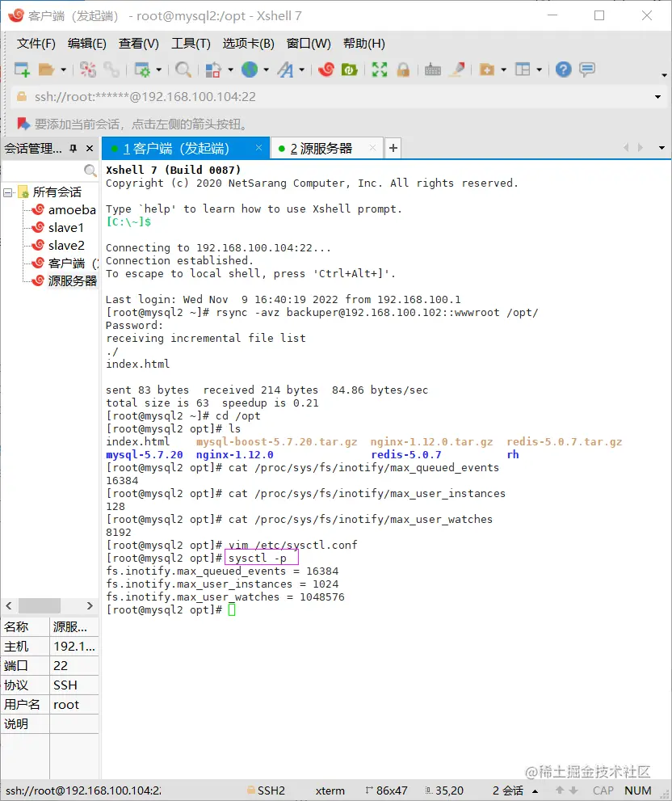Expand the 2 会话 status arrow
The width and height of the screenshot is (672, 801).
tap(535, 791)
